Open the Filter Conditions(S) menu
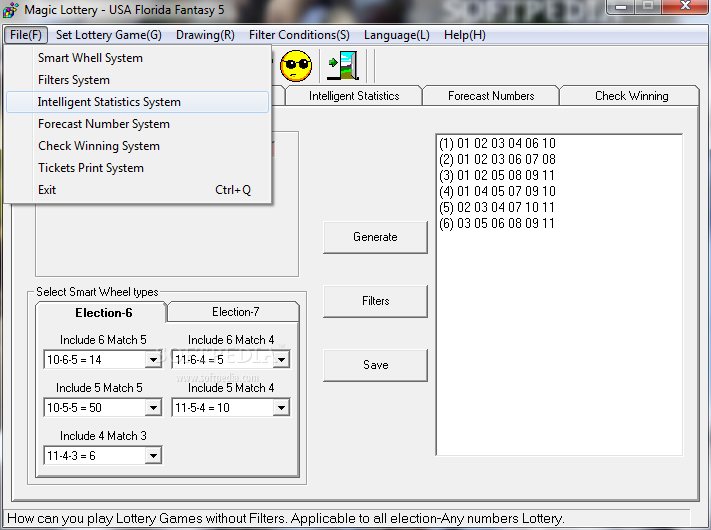This screenshot has width=711, height=530. 299,35
